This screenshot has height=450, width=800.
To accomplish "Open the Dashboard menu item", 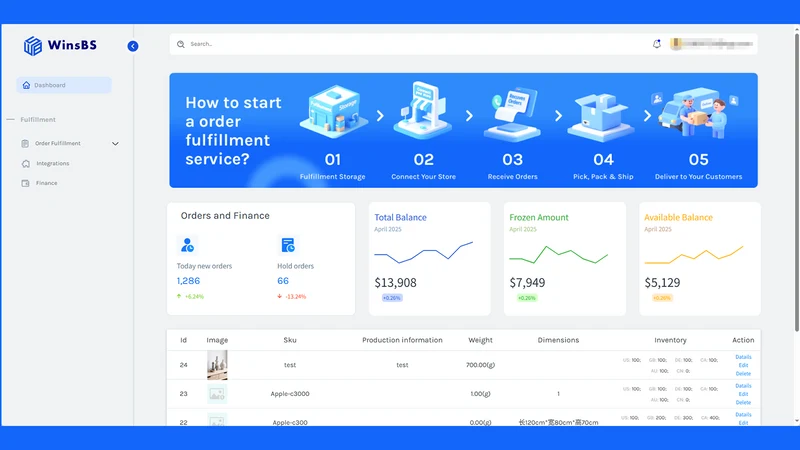I will tap(64, 85).
